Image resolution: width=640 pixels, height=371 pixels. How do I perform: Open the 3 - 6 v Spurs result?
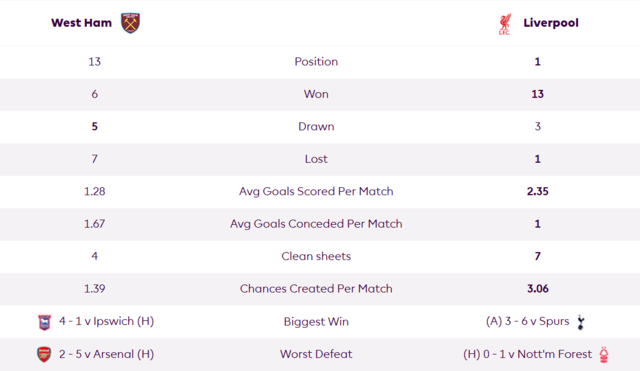pyautogui.click(x=527, y=321)
